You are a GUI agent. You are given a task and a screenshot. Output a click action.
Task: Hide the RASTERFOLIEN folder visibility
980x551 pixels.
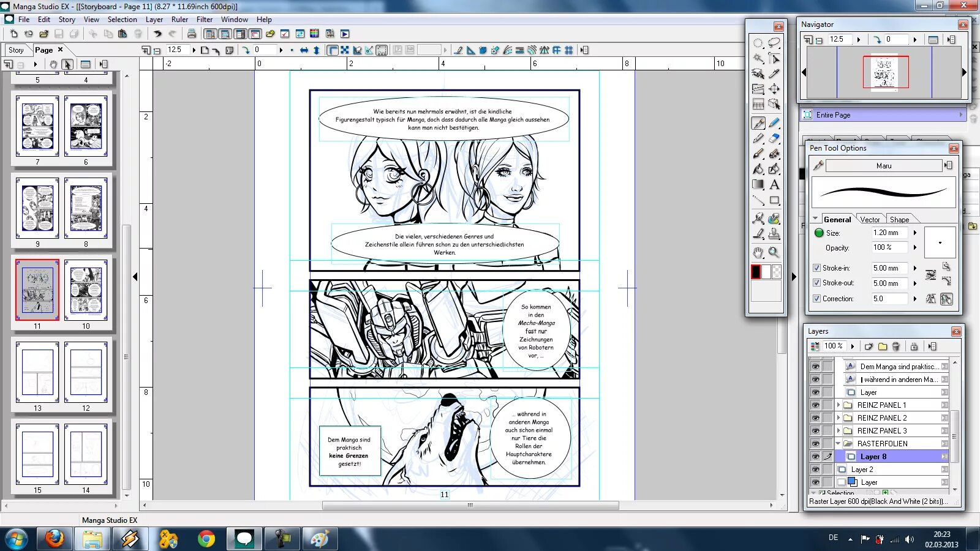point(815,444)
